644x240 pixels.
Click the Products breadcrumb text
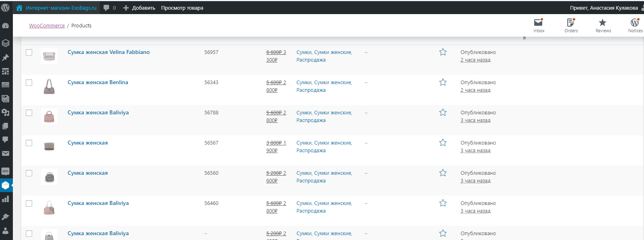81,25
